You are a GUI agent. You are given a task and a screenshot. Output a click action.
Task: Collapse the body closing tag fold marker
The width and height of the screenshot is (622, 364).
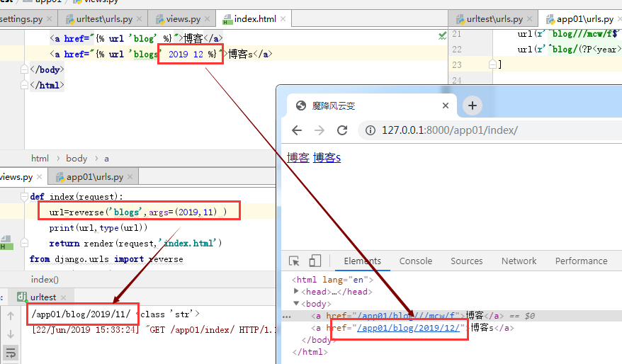click(24, 69)
